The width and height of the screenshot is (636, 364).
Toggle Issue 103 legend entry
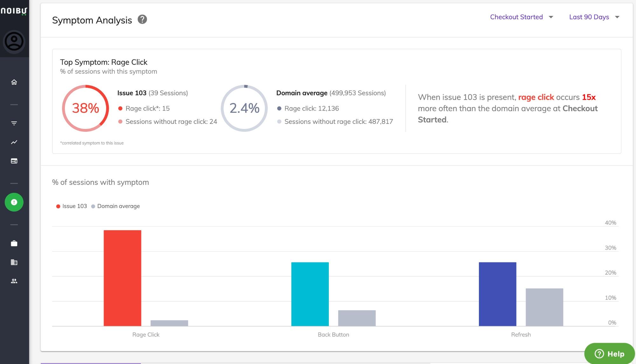click(x=72, y=206)
